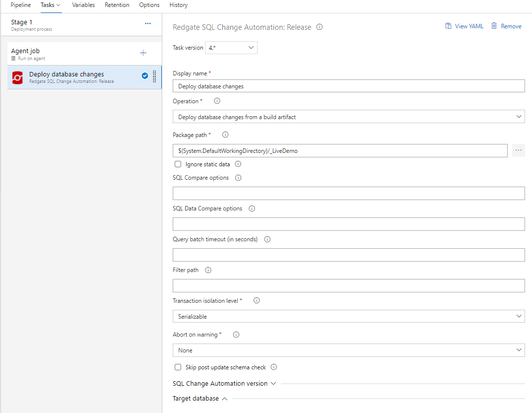Switch to the Pipeline tab
Screen dimensions: 532x413
point(21,5)
